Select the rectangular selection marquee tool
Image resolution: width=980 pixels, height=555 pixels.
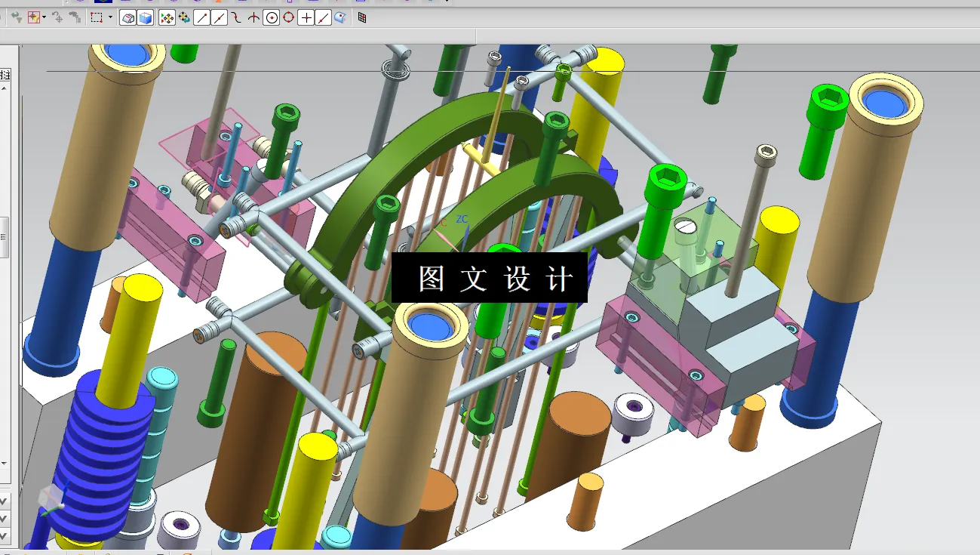coord(95,17)
